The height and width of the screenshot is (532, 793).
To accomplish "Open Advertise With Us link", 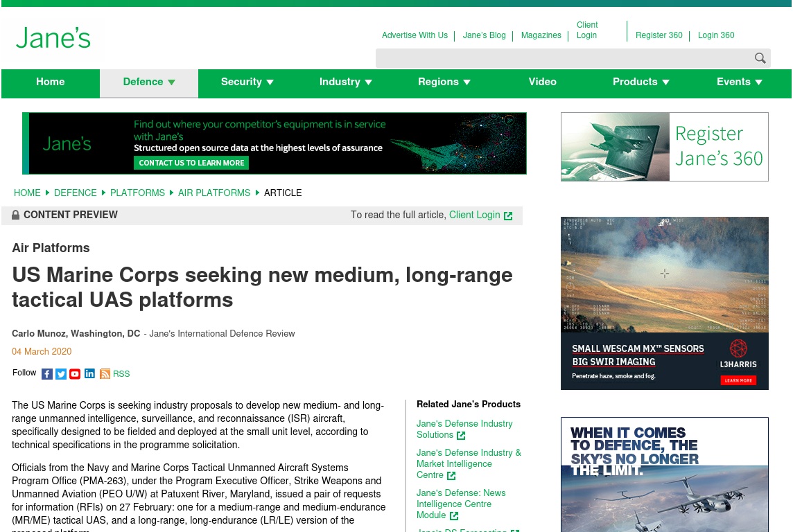I will pos(415,35).
